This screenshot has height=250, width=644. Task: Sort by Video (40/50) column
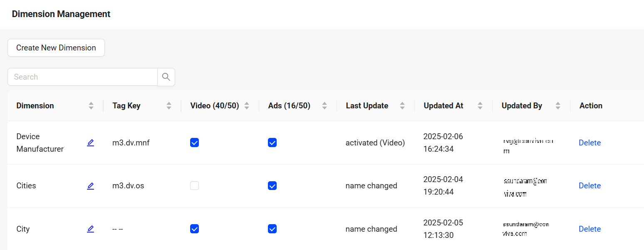[247, 106]
